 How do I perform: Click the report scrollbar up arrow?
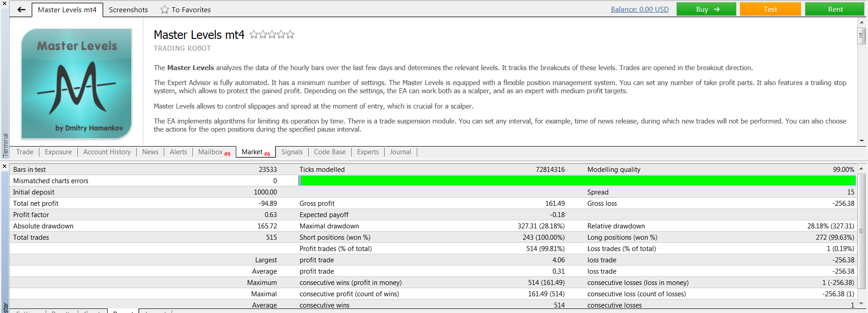pyautogui.click(x=861, y=168)
